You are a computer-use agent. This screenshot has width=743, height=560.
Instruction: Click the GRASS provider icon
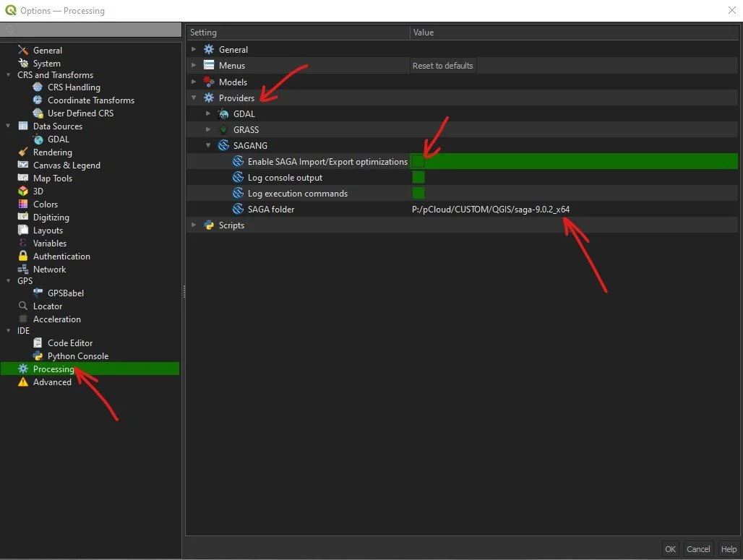click(223, 129)
